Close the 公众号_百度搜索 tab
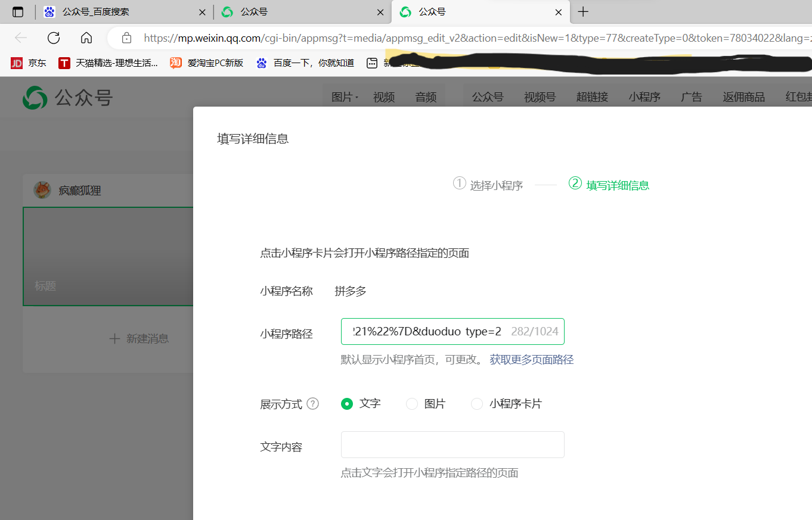Screen dimensions: 812x520 point(202,12)
